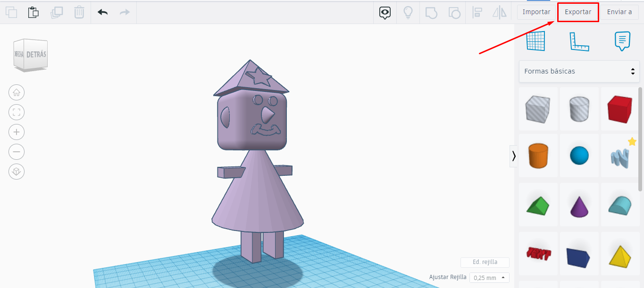Click the Group shapes icon

point(431,12)
